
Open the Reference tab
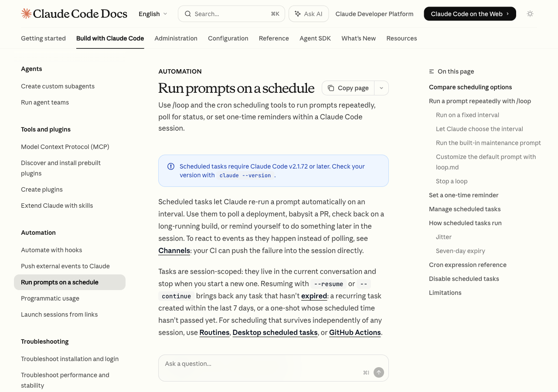[274, 38]
